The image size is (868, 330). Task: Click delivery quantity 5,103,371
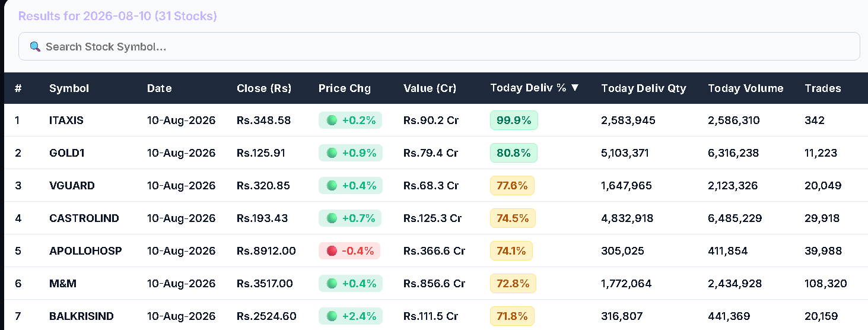click(x=625, y=153)
